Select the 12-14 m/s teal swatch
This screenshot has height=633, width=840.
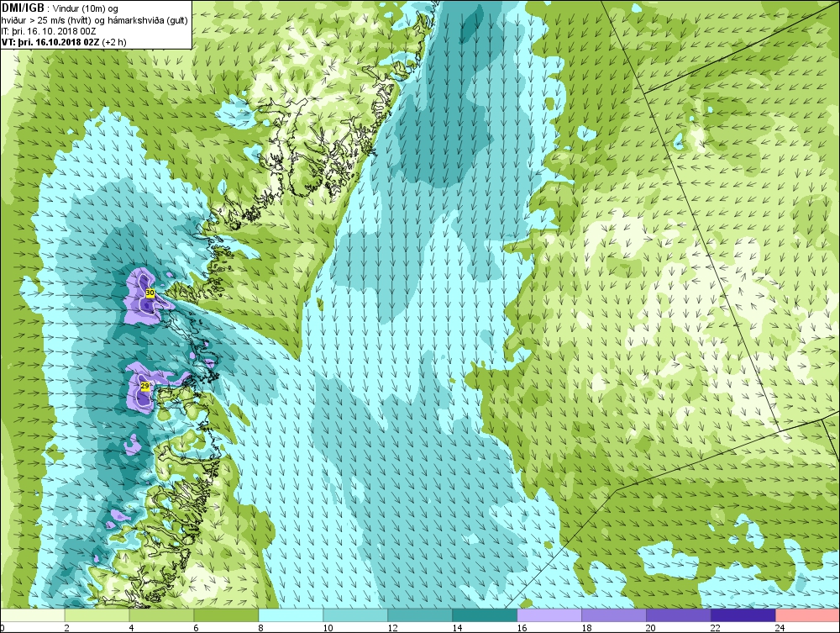pos(420,615)
